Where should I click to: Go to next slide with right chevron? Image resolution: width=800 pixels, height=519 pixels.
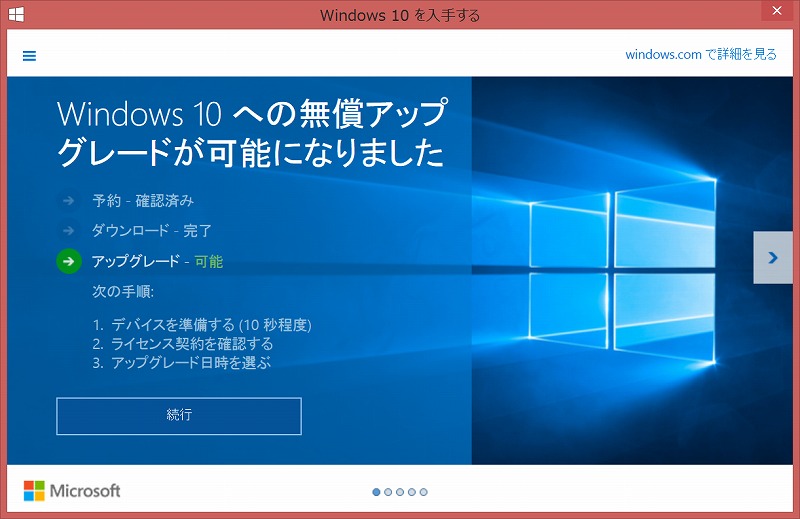coord(773,258)
